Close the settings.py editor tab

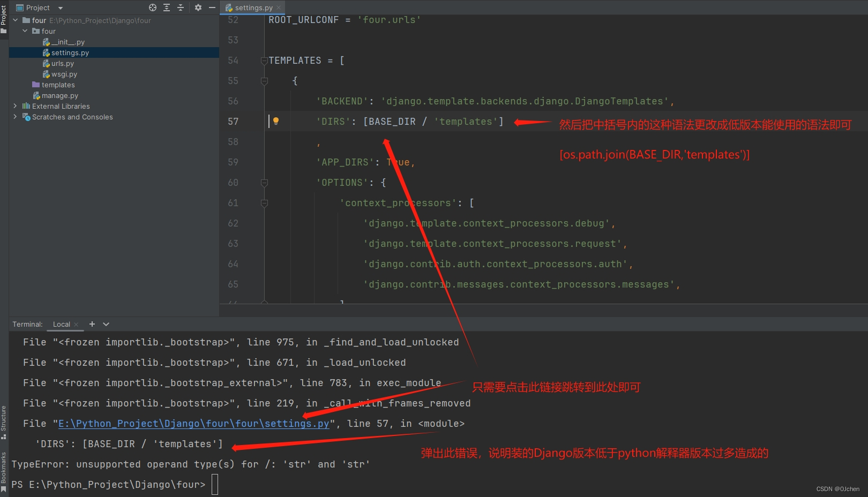[x=279, y=7]
